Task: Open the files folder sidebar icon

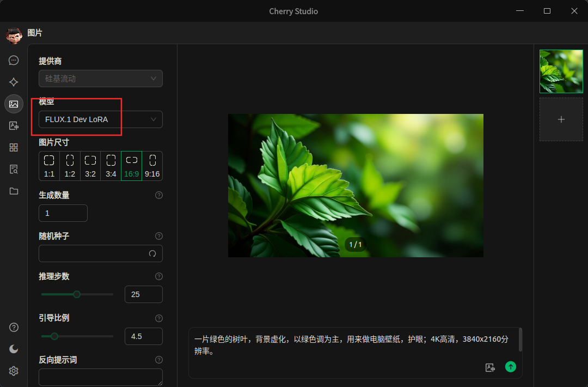Action: [14, 191]
